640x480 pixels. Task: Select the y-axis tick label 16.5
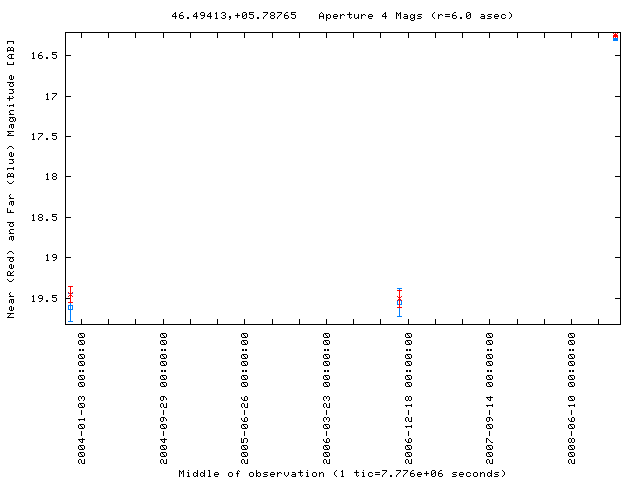(x=44, y=56)
